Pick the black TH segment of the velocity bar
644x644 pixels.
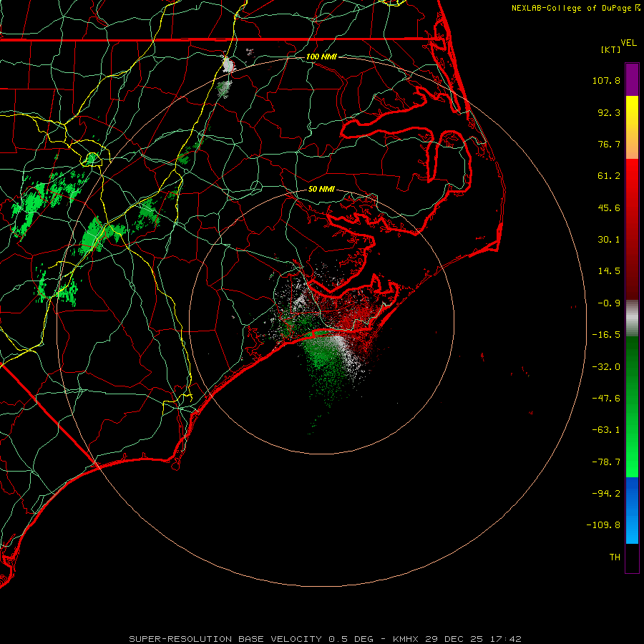632,558
